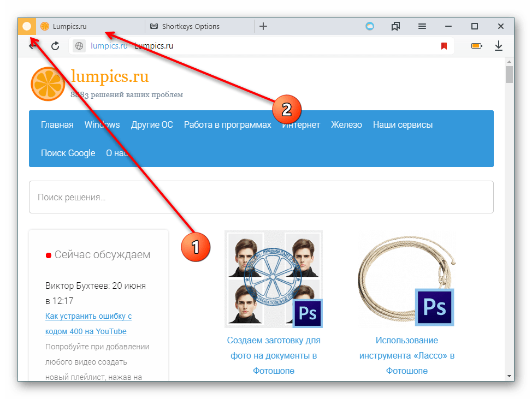This screenshot has height=399, width=532.
Task: Click the cloud weather icon in title bar
Action: [370, 26]
